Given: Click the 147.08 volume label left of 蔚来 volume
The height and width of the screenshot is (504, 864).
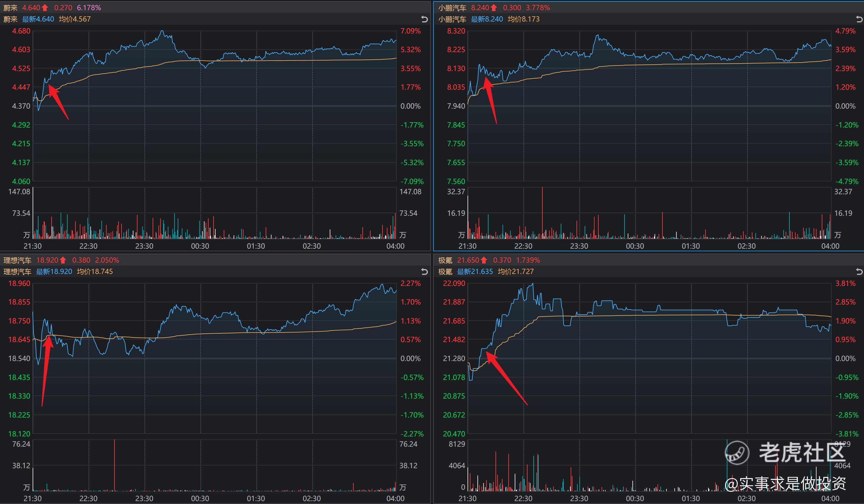Looking at the screenshot, I should (19, 192).
